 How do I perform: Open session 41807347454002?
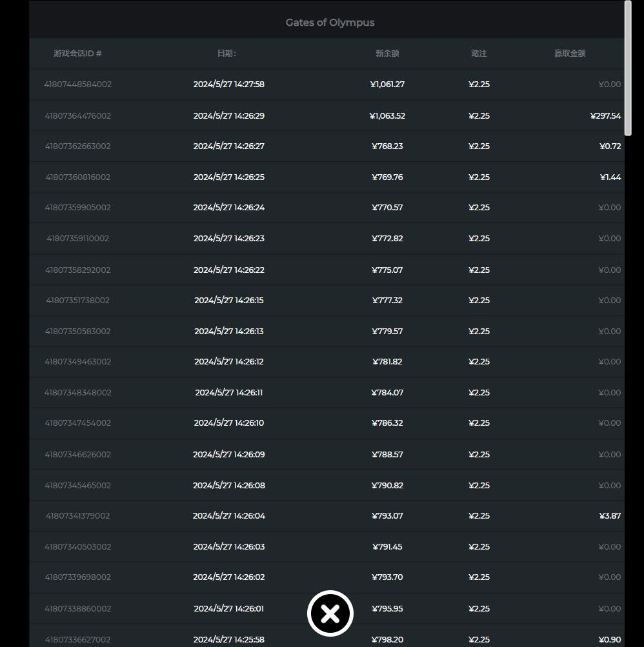coord(78,423)
